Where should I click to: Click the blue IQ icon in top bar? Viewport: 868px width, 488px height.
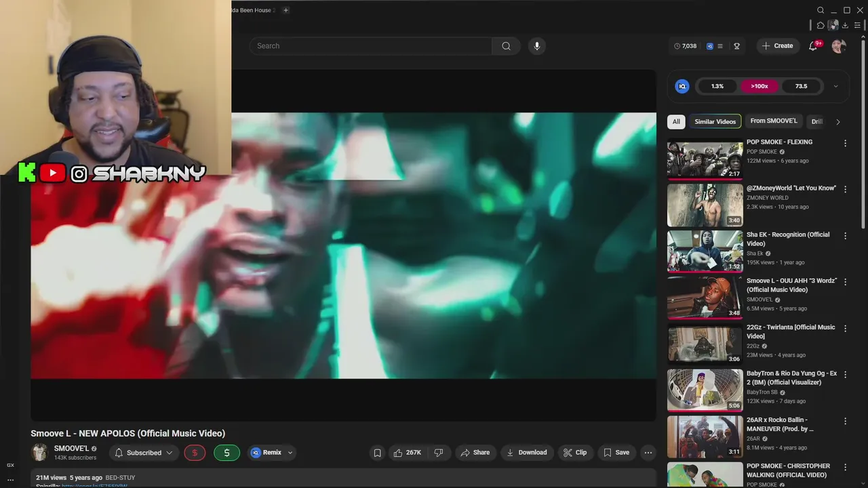coord(710,46)
